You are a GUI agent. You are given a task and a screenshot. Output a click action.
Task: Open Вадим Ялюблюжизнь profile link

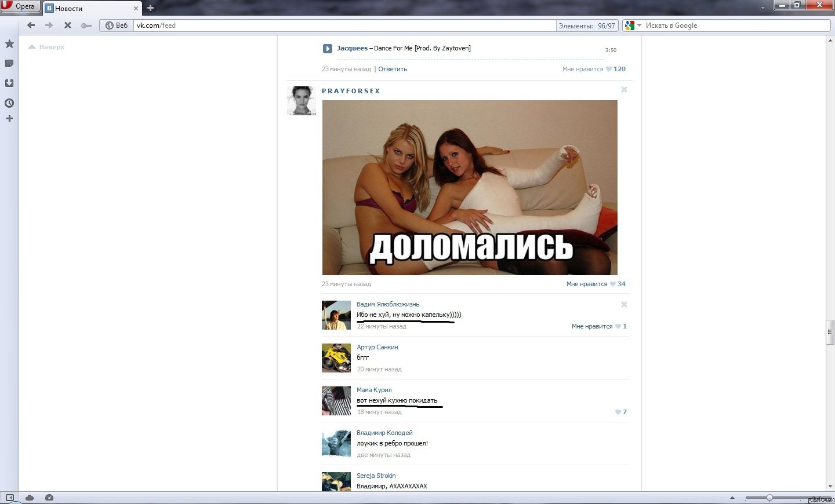point(388,304)
